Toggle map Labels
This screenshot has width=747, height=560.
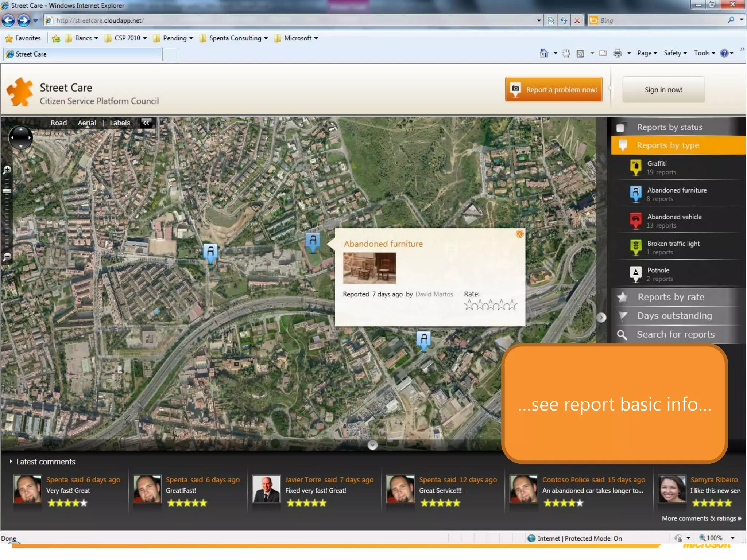[x=120, y=123]
